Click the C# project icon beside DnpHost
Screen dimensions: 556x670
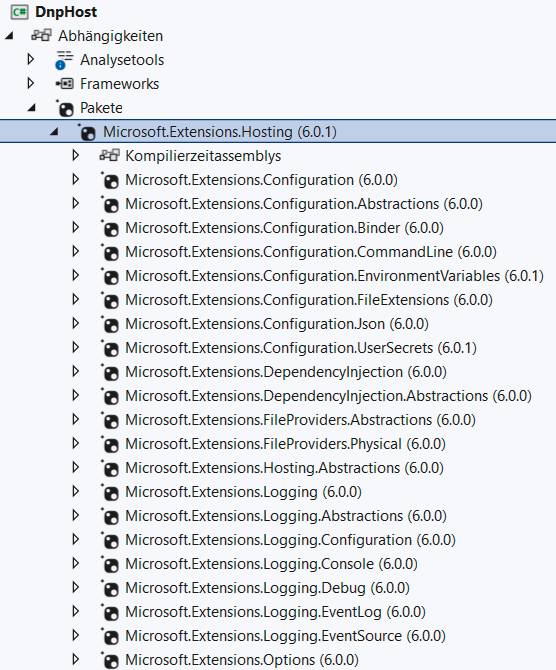coord(19,12)
